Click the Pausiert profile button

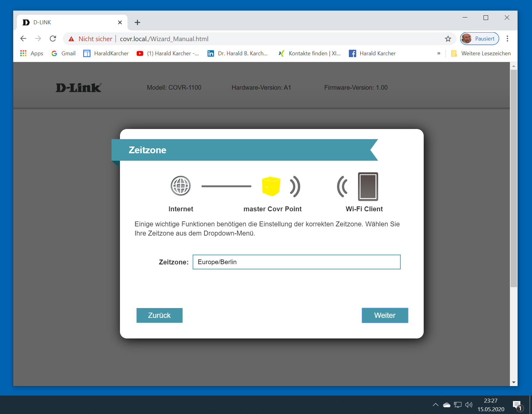(480, 39)
